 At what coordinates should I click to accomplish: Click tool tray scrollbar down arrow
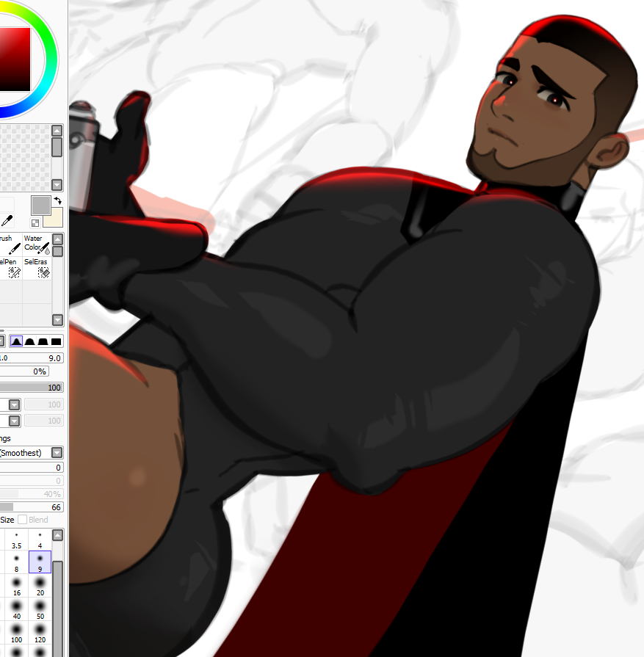pyautogui.click(x=58, y=320)
